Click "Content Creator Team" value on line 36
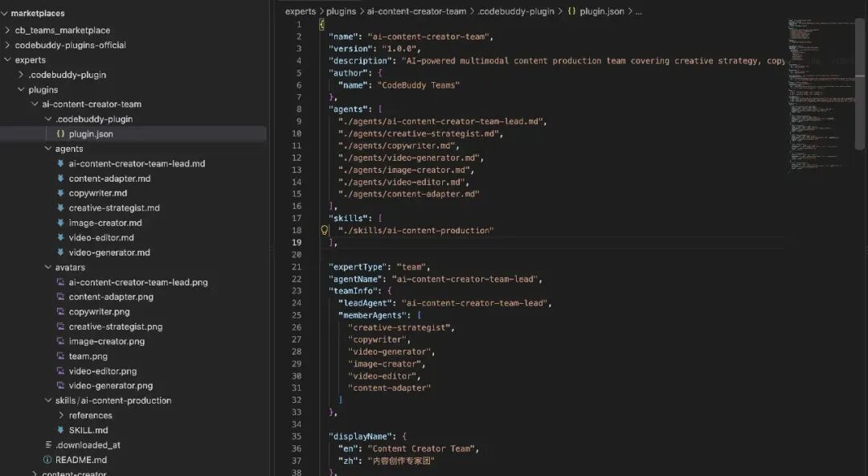This screenshot has height=476, width=868. [421, 449]
